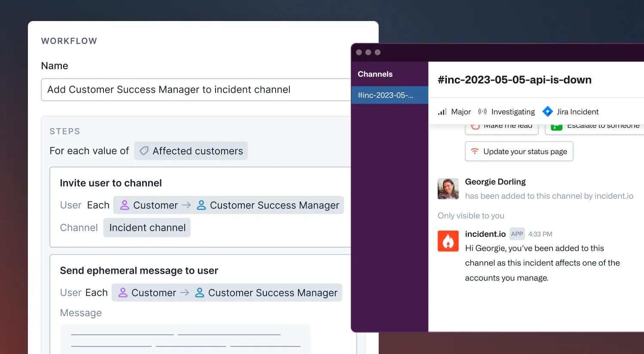Open the Affected customers value selector
The width and height of the screenshot is (644, 354).
(191, 151)
